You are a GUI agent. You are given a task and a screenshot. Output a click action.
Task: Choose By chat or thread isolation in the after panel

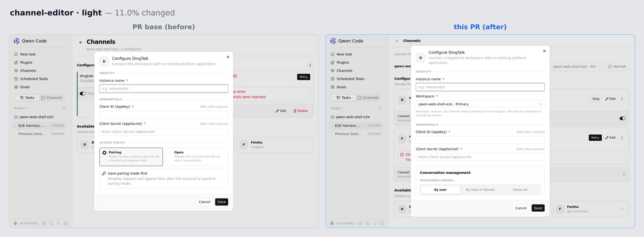tap(480, 190)
